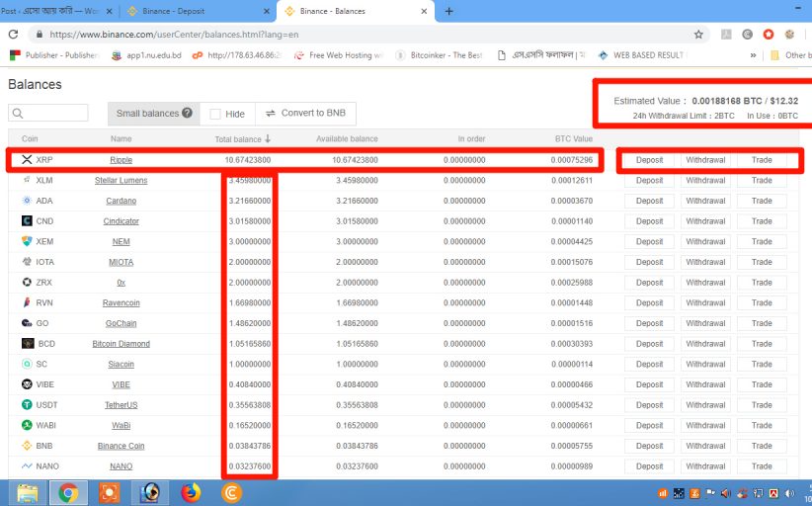Click the Convert to BNB button
The height and width of the screenshot is (506, 812).
pos(305,114)
